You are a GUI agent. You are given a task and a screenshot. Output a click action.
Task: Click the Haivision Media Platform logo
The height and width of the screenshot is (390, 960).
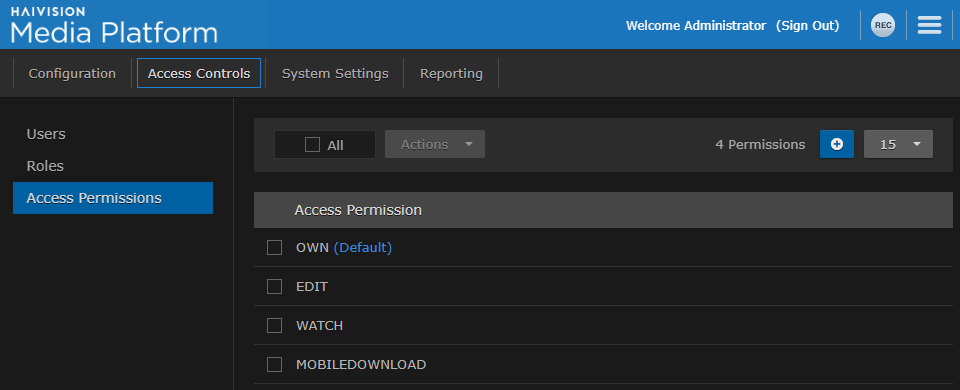(114, 25)
